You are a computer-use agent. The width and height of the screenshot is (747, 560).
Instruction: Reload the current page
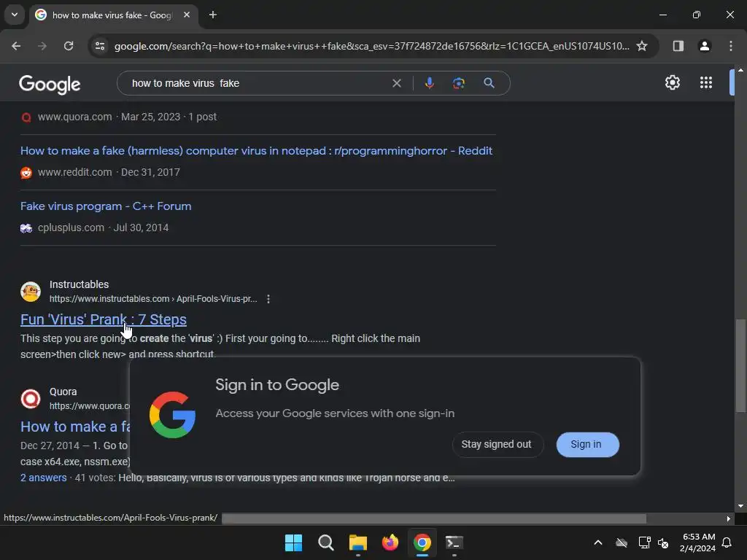(x=69, y=46)
